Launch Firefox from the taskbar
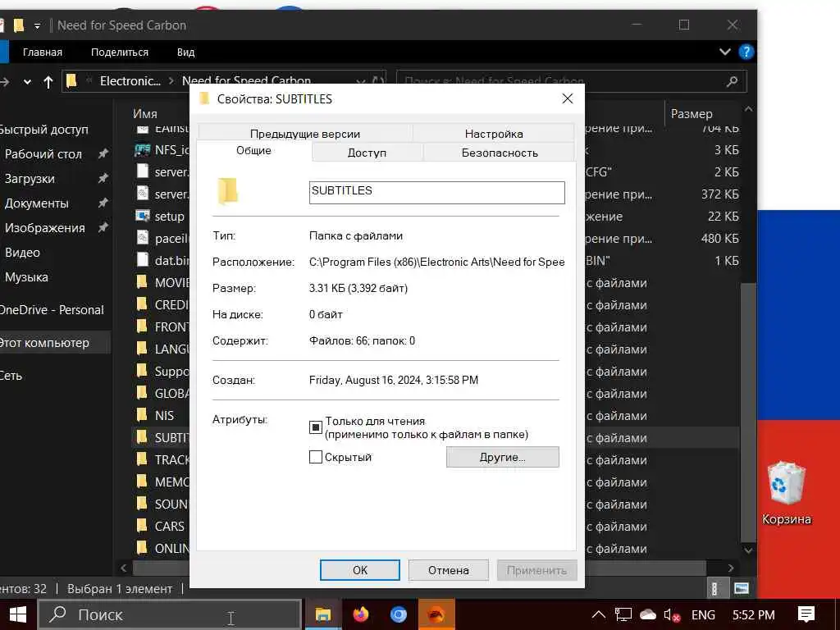The width and height of the screenshot is (840, 630). click(x=361, y=614)
